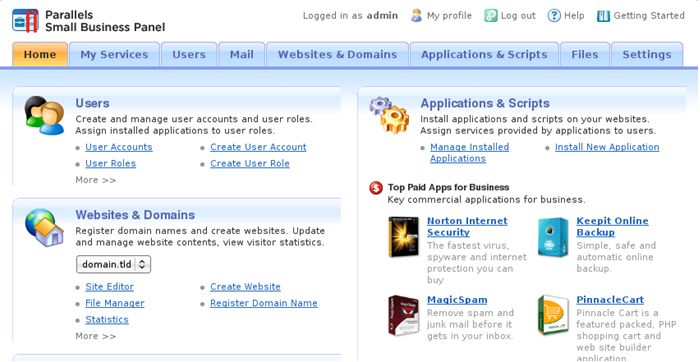Open the PinnacleCart link

tap(610, 300)
